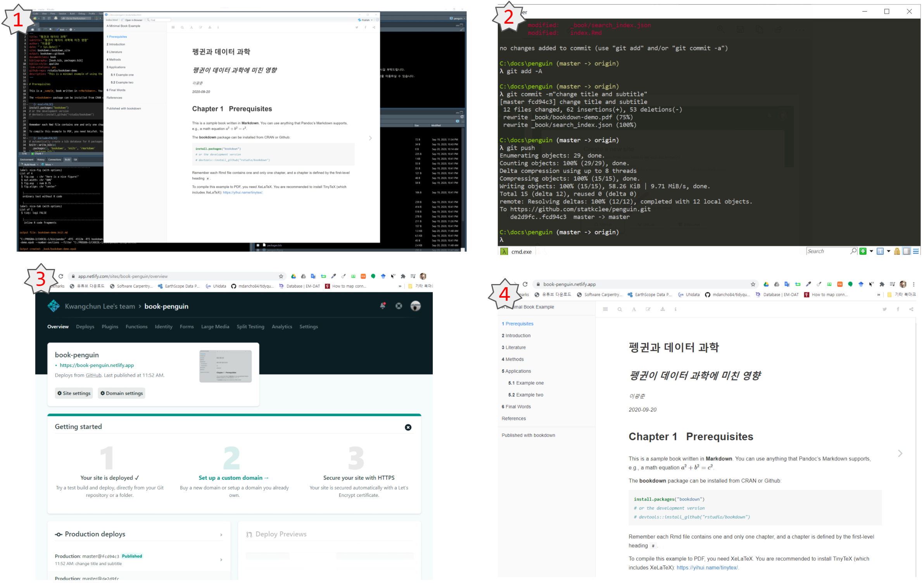
Task: Switch to the Deploys tab in Netlify
Action: pyautogui.click(x=85, y=327)
